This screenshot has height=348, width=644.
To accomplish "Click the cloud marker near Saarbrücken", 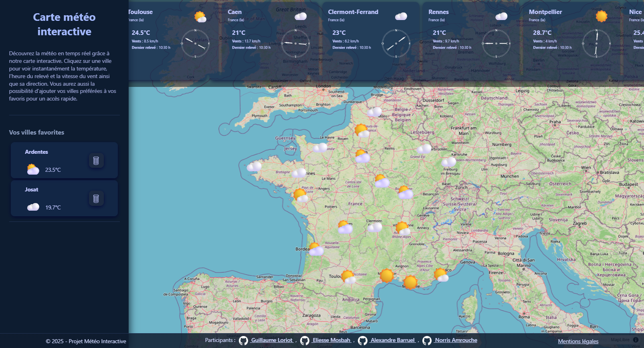I will tap(424, 149).
